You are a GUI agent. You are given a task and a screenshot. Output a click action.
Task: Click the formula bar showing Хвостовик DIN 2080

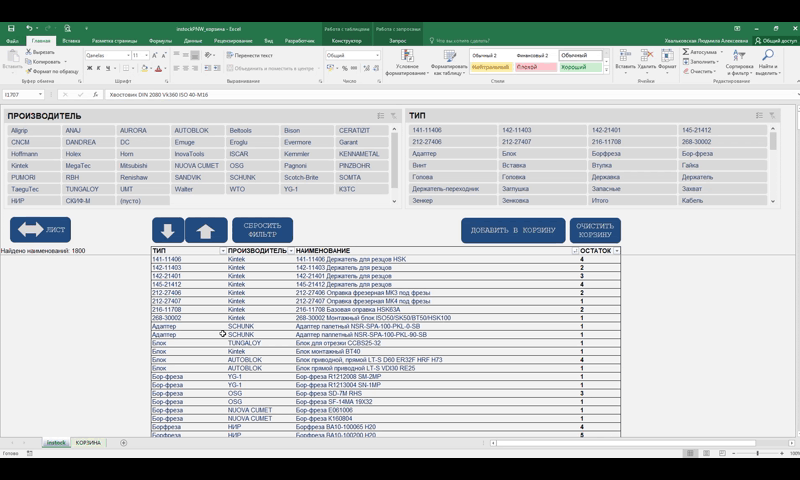(449, 94)
